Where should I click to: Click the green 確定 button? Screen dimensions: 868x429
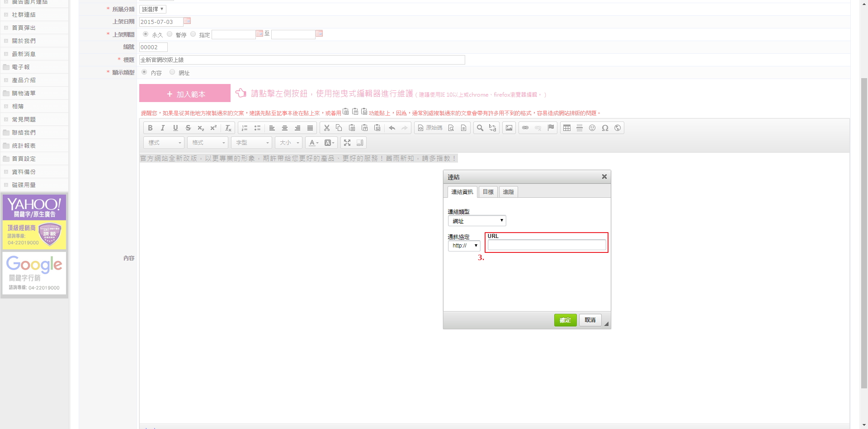coord(565,320)
